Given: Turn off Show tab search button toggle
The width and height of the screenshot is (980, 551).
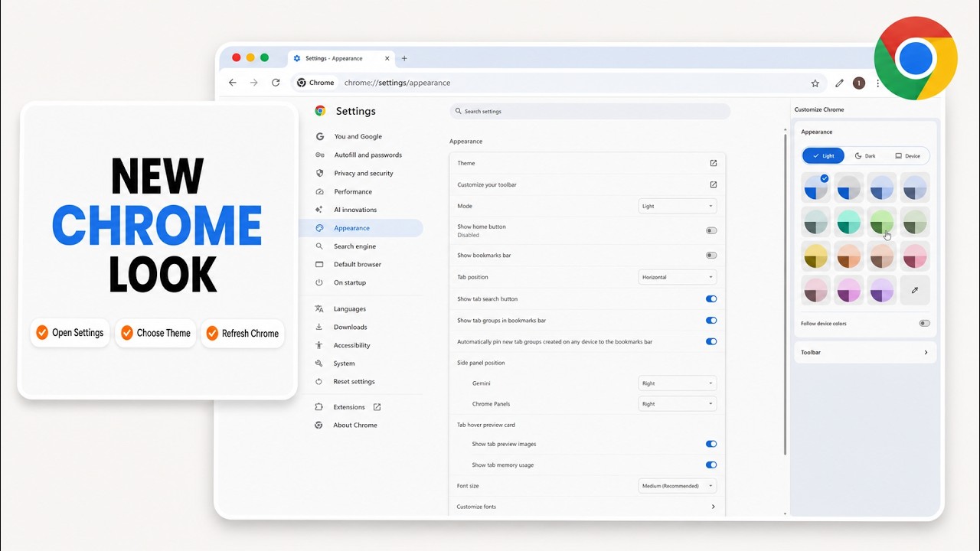Looking at the screenshot, I should click(711, 299).
